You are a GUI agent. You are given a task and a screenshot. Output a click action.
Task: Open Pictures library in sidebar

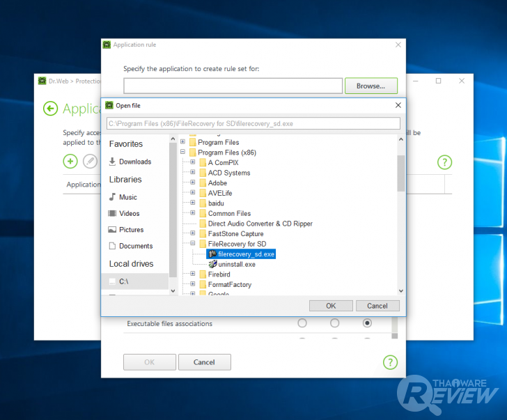pyautogui.click(x=131, y=230)
